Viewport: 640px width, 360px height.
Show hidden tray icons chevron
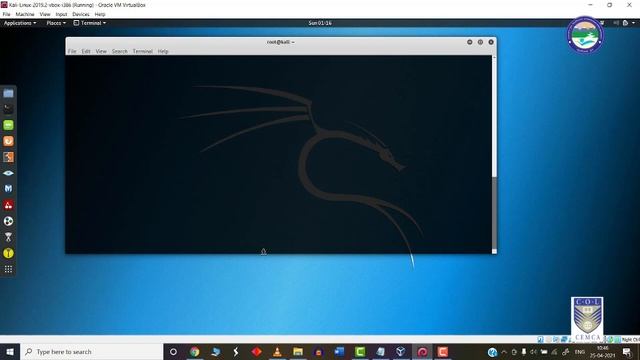[504, 352]
